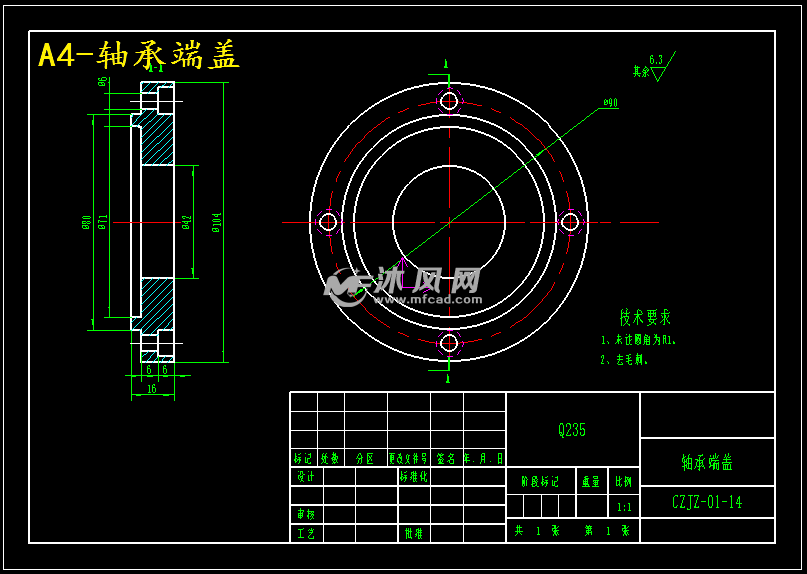The image size is (807, 574).
Task: Click the '重量' label cell
Action: click(x=591, y=482)
